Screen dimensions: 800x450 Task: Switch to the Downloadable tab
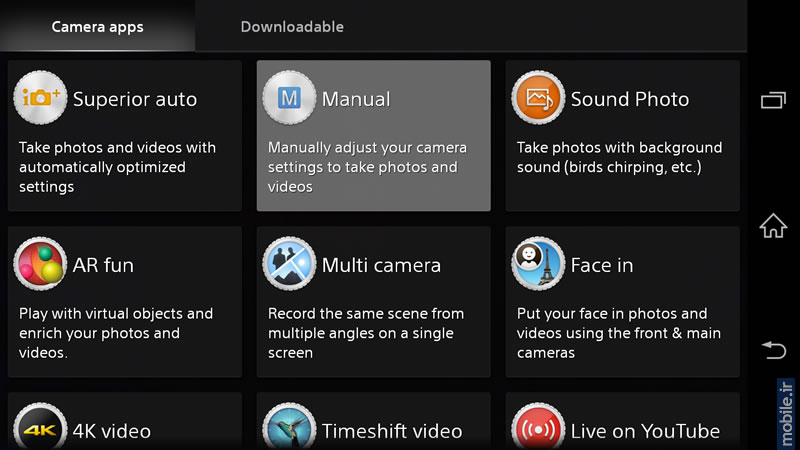pyautogui.click(x=292, y=27)
